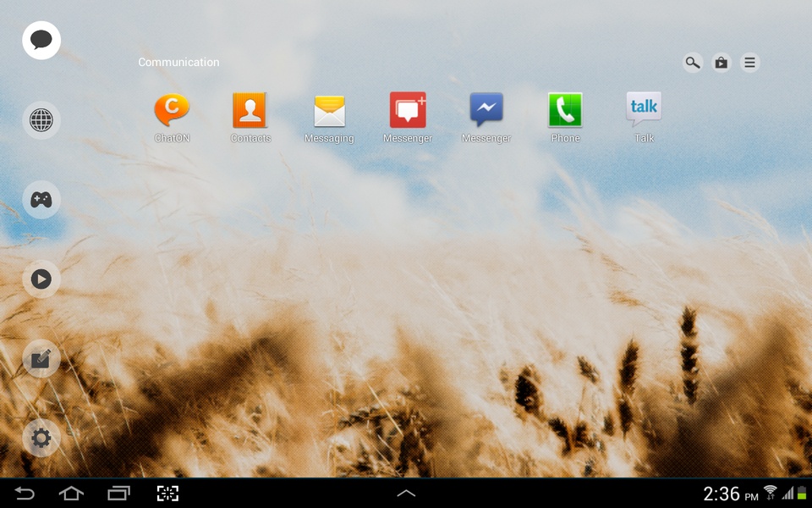
Task: Tap the Back navigation button
Action: [24, 493]
